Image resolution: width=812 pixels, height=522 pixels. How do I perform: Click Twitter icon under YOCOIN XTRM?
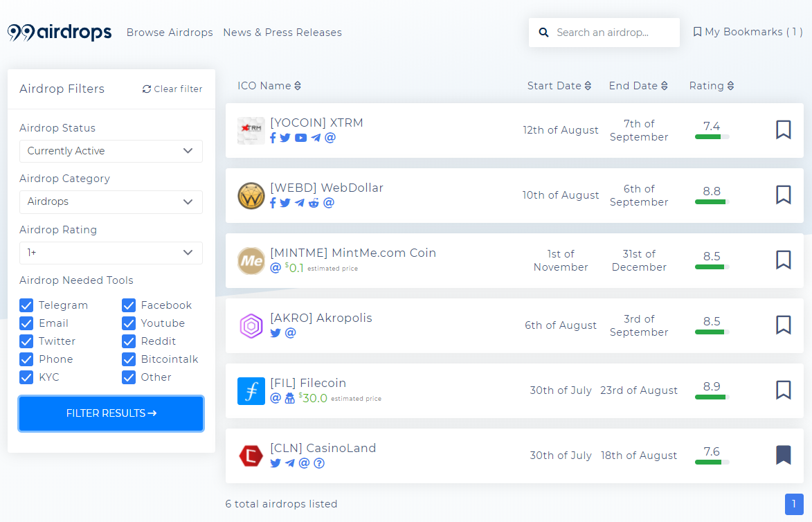point(285,138)
